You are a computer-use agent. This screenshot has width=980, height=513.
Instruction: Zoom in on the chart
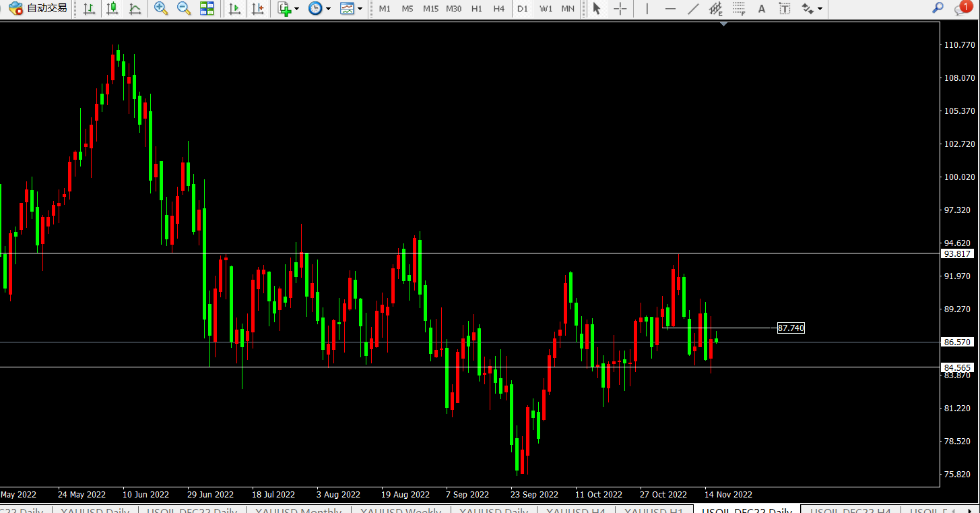tap(161, 8)
